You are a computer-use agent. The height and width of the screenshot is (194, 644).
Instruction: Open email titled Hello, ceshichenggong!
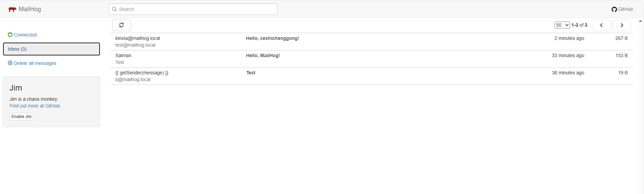click(x=272, y=38)
